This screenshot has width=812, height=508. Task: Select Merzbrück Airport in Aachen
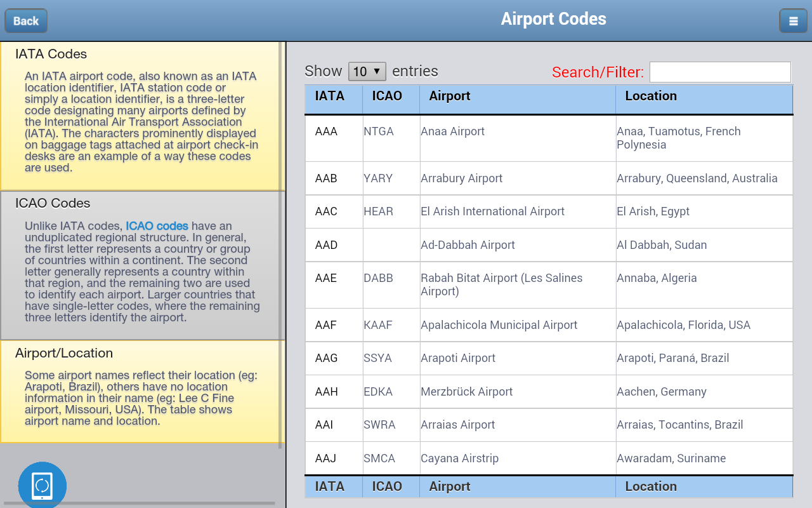466,392
